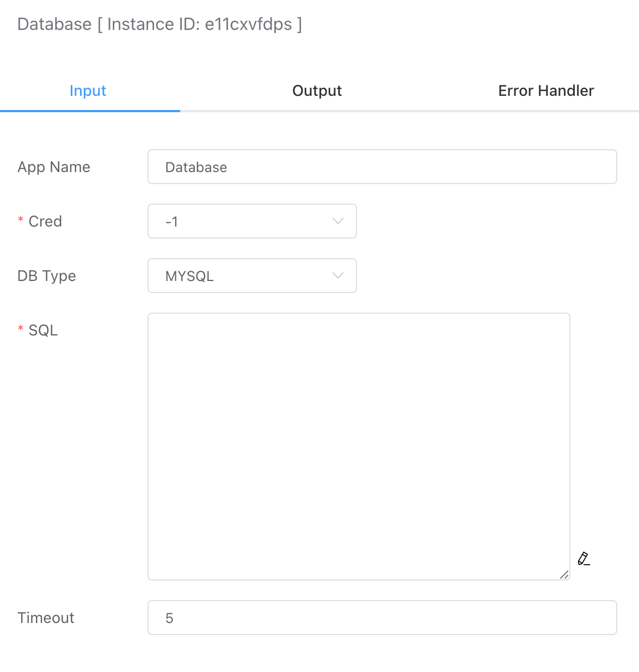The image size is (639, 672).
Task: Switch to the Output tab
Action: point(317,91)
